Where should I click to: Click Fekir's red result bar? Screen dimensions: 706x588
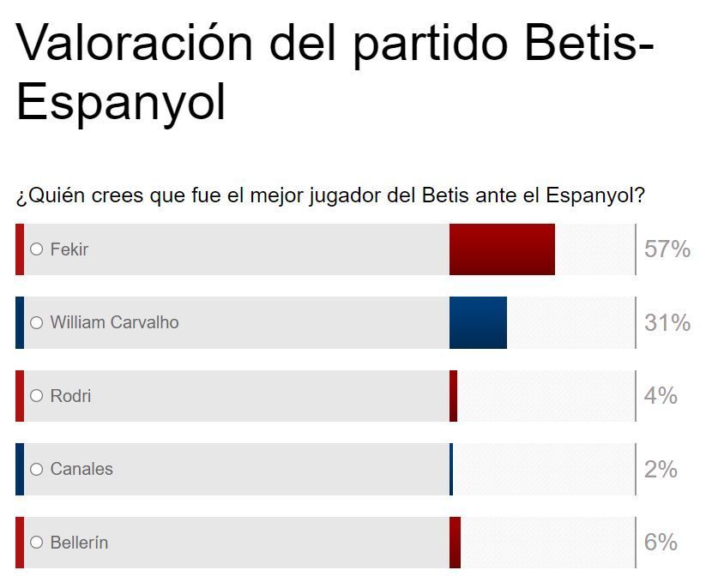(502, 249)
